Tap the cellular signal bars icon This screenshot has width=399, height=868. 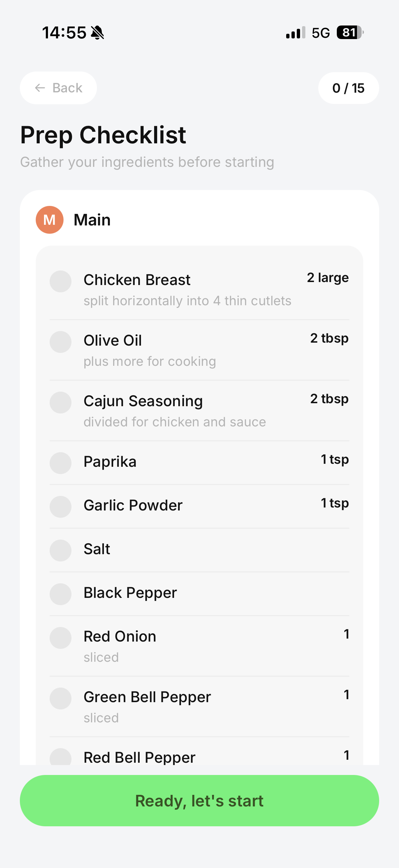pos(295,33)
